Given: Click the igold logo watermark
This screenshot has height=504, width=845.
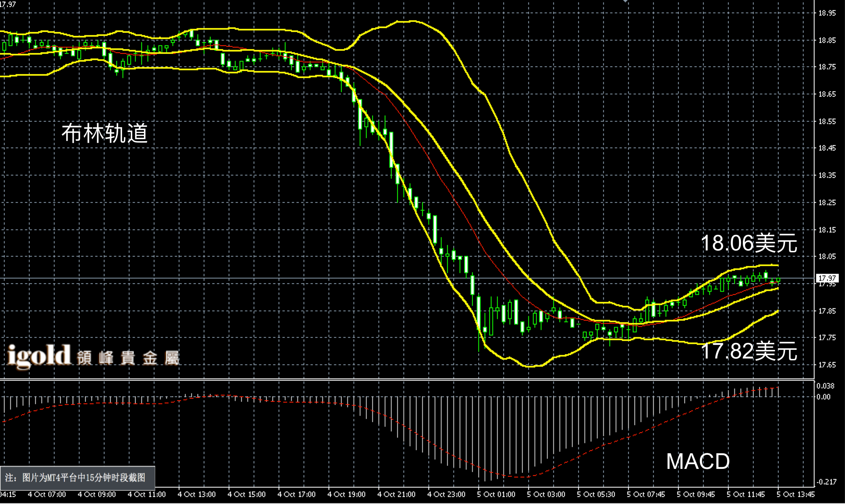Looking at the screenshot, I should pyautogui.click(x=39, y=356).
